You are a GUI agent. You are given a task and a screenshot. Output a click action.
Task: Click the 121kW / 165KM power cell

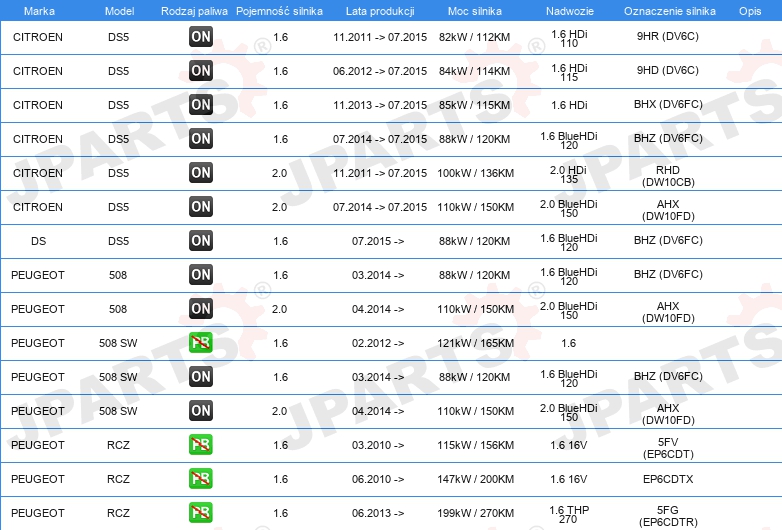coord(475,343)
